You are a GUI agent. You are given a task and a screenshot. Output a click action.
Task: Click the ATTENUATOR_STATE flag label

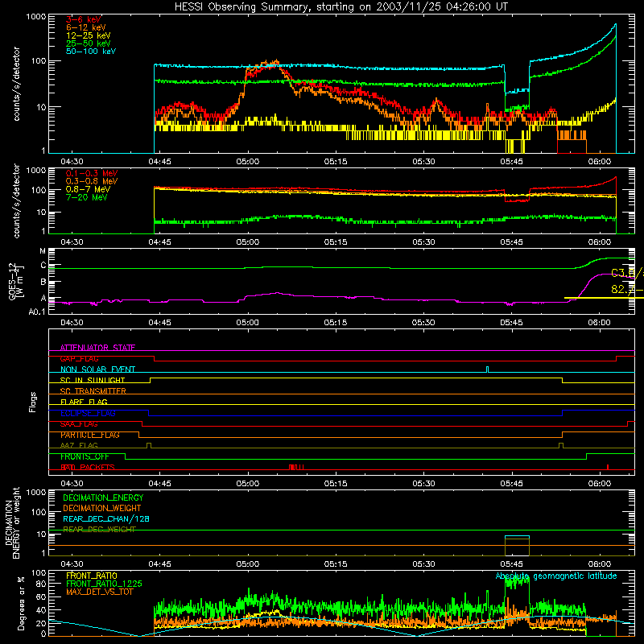[x=97, y=348]
